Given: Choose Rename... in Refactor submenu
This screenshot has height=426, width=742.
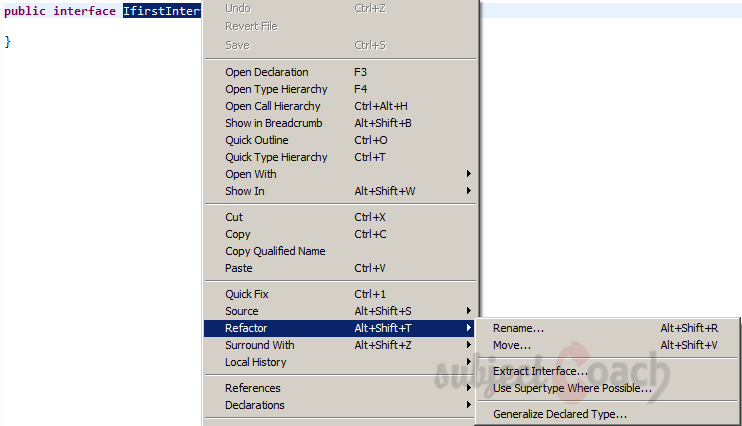Looking at the screenshot, I should tap(607, 328).
